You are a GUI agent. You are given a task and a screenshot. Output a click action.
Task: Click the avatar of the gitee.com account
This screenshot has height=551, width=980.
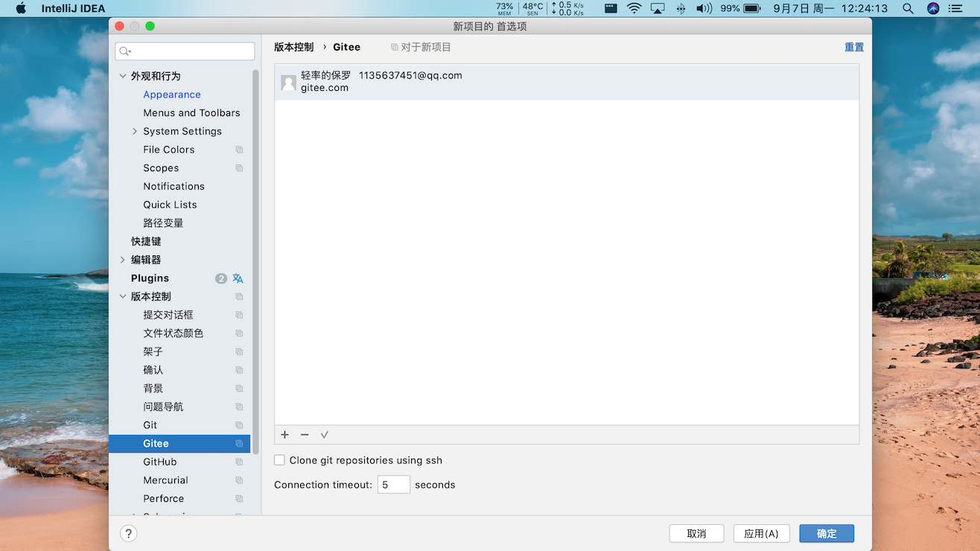(x=288, y=83)
